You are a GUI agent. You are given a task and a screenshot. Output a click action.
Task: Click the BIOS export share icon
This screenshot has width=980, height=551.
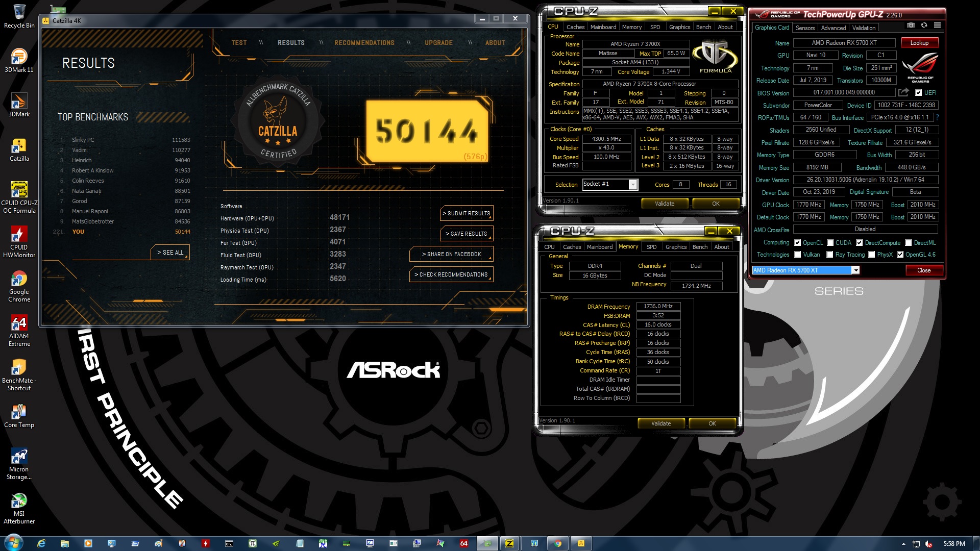point(903,92)
